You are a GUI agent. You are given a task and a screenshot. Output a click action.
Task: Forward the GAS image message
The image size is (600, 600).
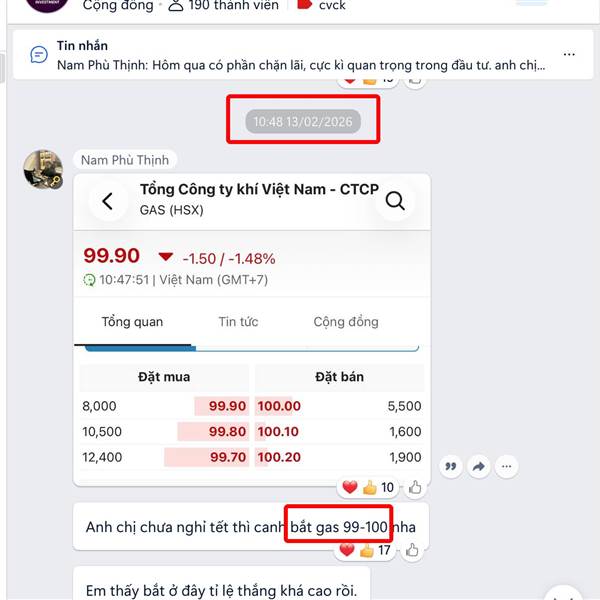478,466
